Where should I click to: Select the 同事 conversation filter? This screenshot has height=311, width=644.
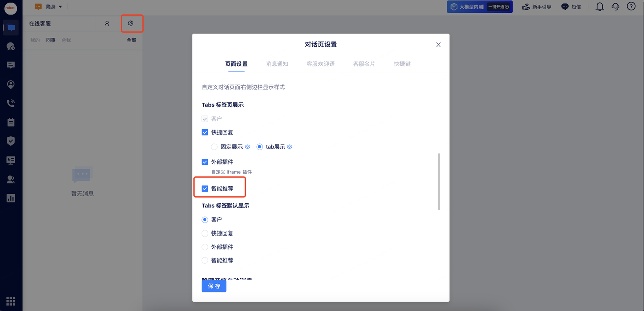click(x=51, y=40)
